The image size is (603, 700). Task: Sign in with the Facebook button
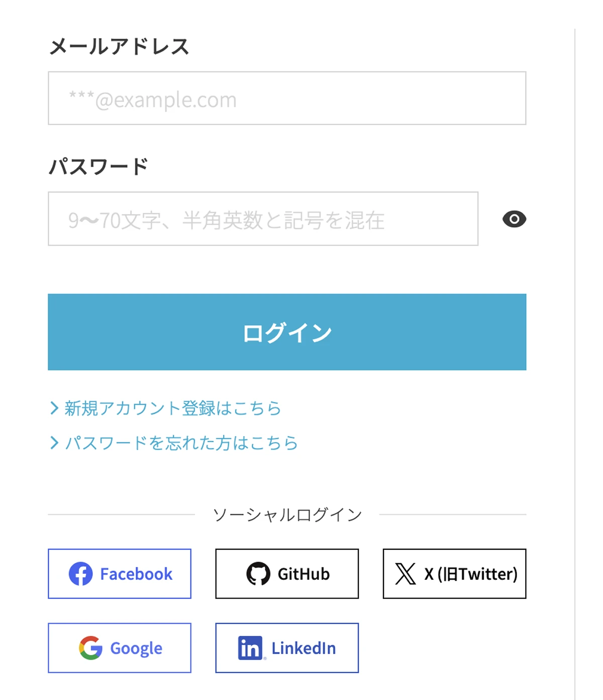click(120, 574)
